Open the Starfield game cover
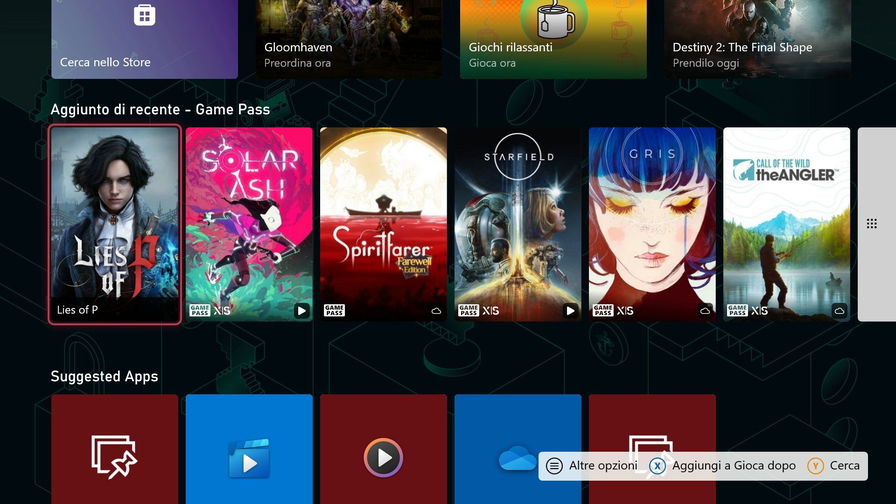The image size is (896, 504). tap(518, 224)
